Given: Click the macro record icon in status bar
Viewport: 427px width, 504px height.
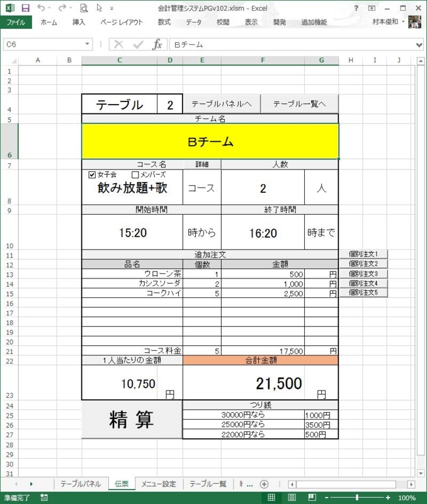Looking at the screenshot, I should [x=43, y=498].
